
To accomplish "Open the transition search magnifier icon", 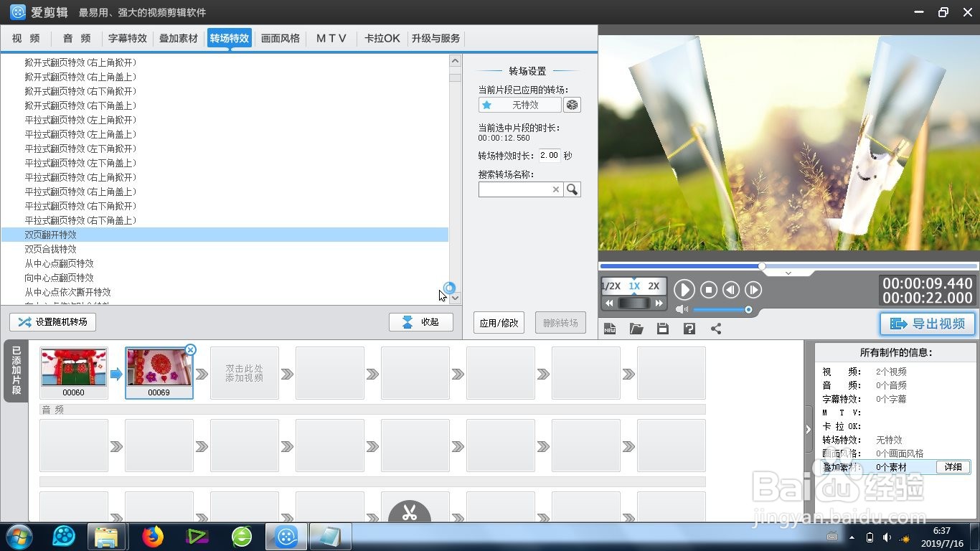I will pyautogui.click(x=572, y=189).
